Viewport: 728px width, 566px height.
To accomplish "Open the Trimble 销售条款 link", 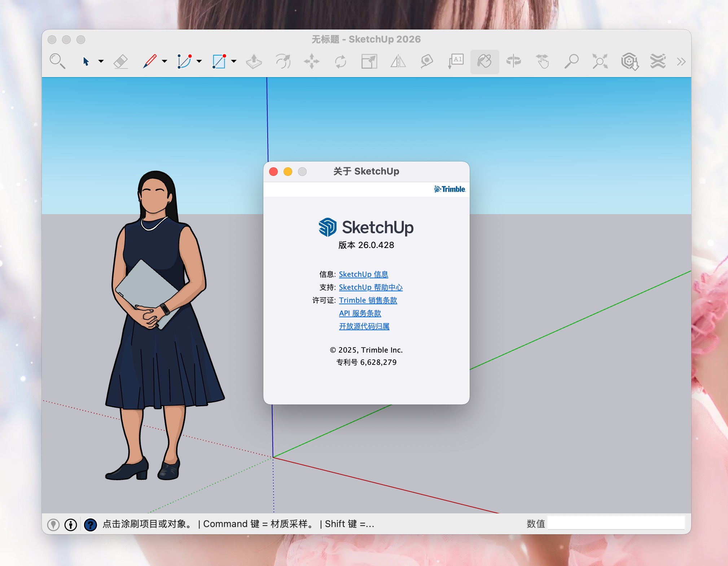I will pos(368,300).
